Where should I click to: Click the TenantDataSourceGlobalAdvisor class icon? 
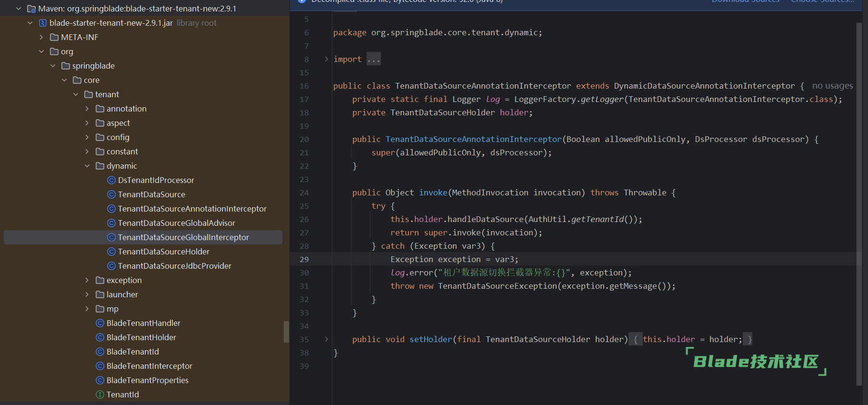tap(111, 223)
